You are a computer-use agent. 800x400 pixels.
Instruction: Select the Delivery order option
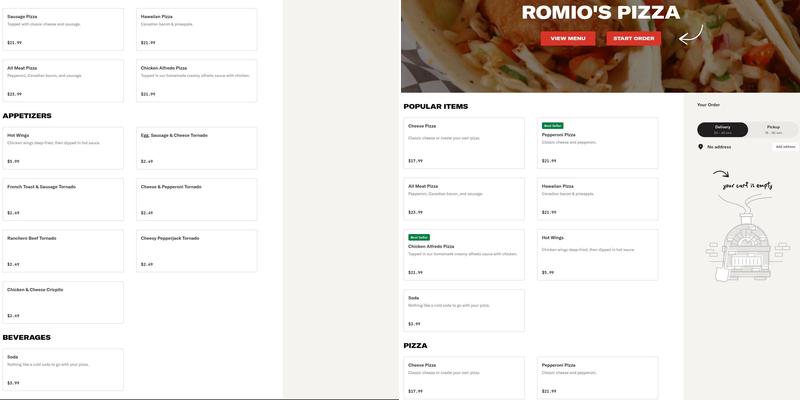pos(722,129)
